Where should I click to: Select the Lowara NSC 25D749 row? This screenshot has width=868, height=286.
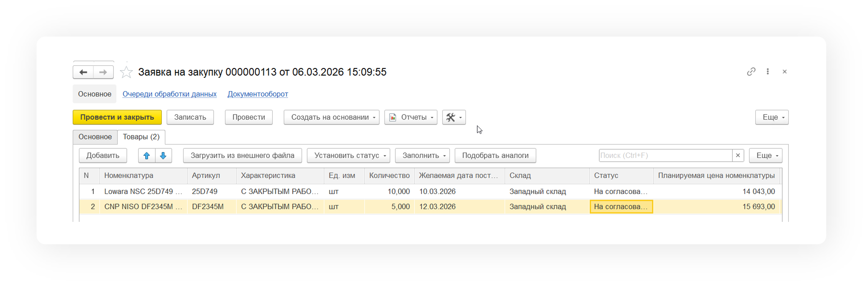click(143, 191)
